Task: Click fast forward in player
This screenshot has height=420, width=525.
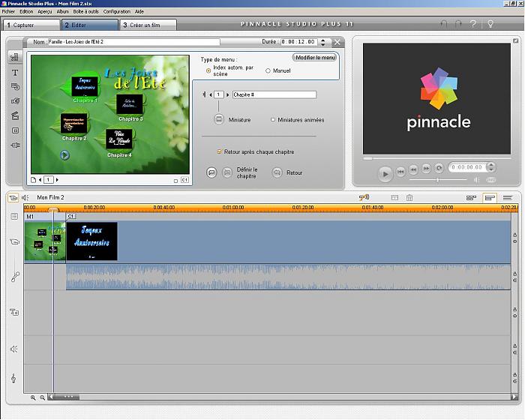Action: pyautogui.click(x=426, y=168)
